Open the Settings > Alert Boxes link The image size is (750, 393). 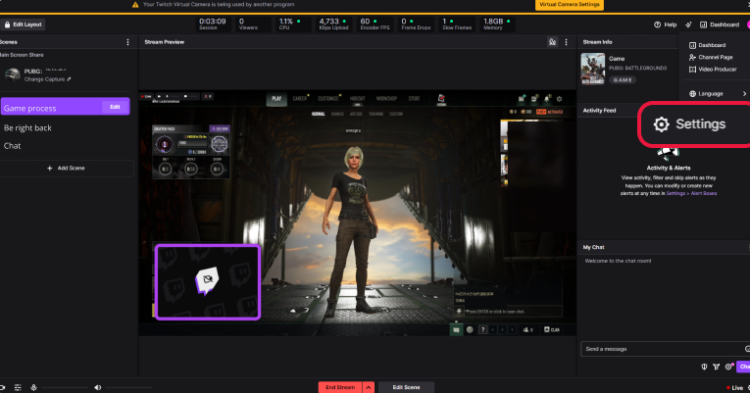[692, 194]
